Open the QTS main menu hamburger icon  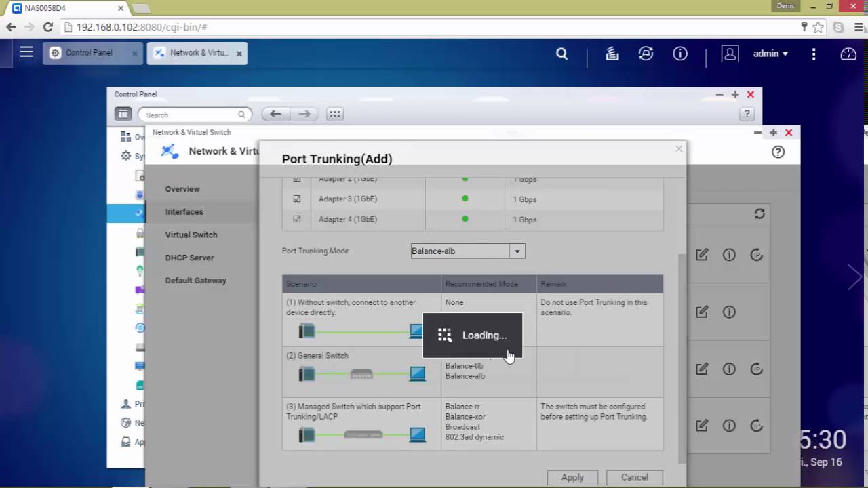[26, 52]
